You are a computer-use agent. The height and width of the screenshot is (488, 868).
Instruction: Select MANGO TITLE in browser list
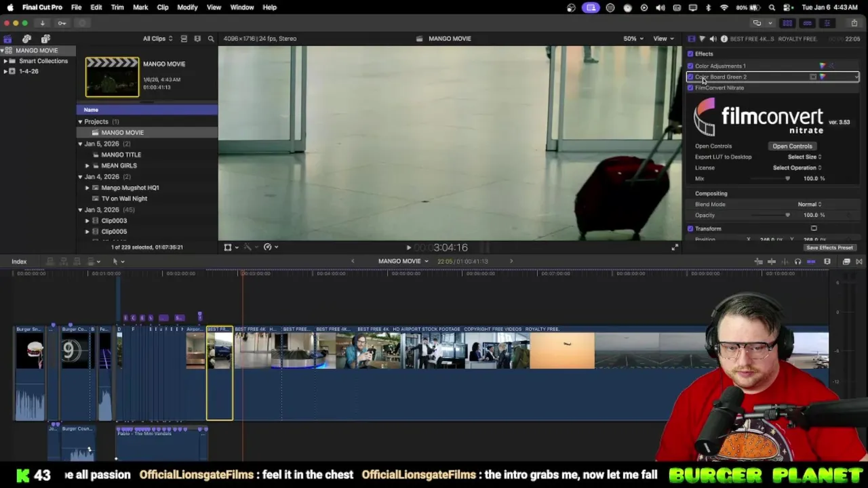point(121,155)
